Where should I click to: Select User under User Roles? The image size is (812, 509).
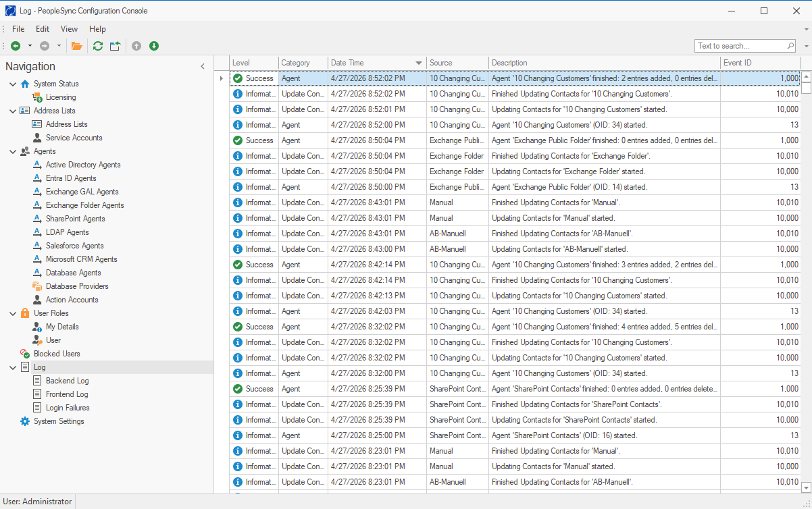pos(53,340)
